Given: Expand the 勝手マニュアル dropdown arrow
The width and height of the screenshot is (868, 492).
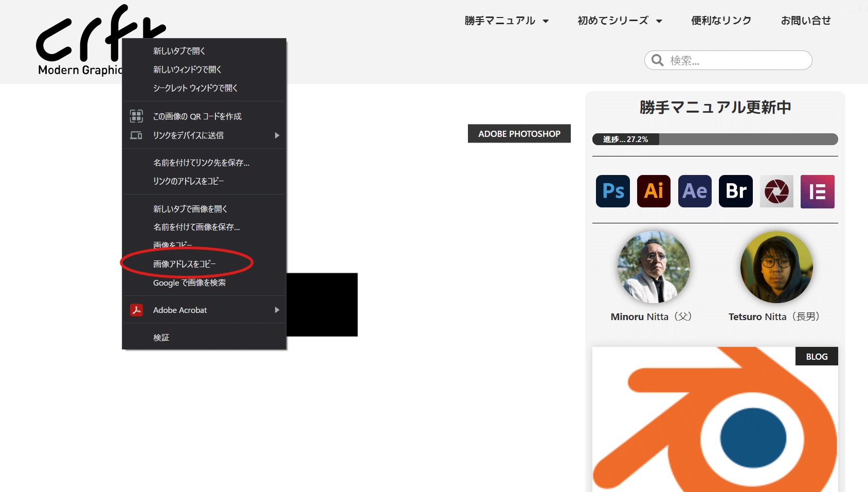Looking at the screenshot, I should 546,21.
